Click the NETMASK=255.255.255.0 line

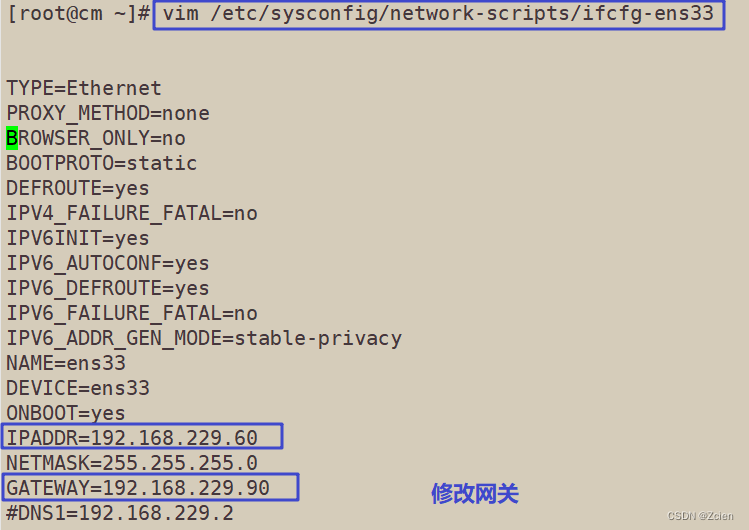click(x=132, y=463)
